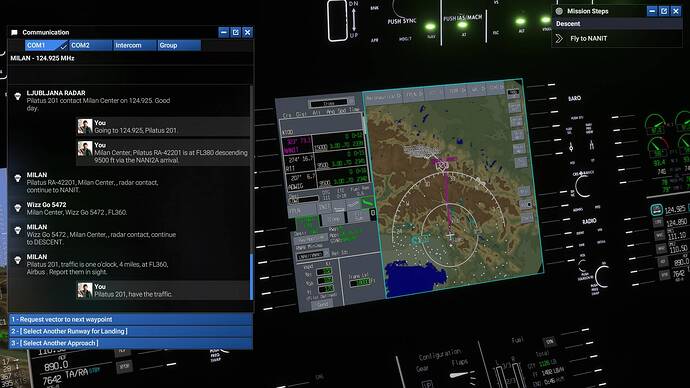Choose 'Request vector to next waypoint'
Image resolution: width=690 pixels, height=388 pixels.
coord(131,319)
